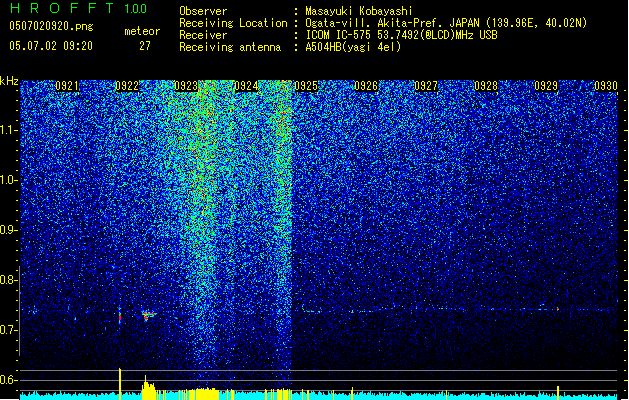Click the meteor count value 27
The width and height of the screenshot is (629, 400).
pos(145,46)
